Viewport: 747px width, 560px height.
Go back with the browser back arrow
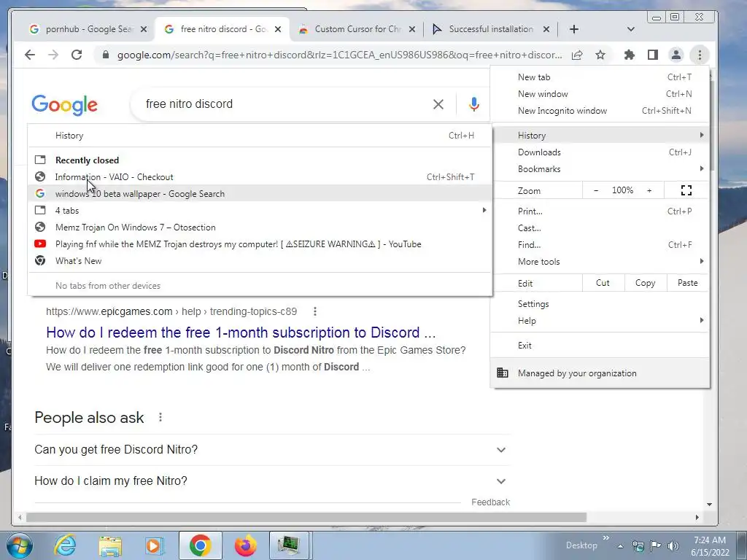point(30,55)
